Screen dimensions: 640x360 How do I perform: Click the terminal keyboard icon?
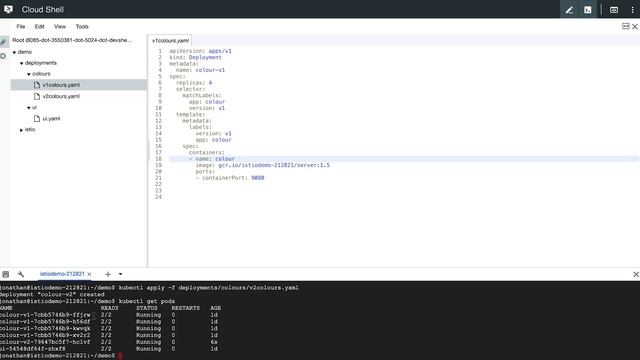tap(6, 274)
